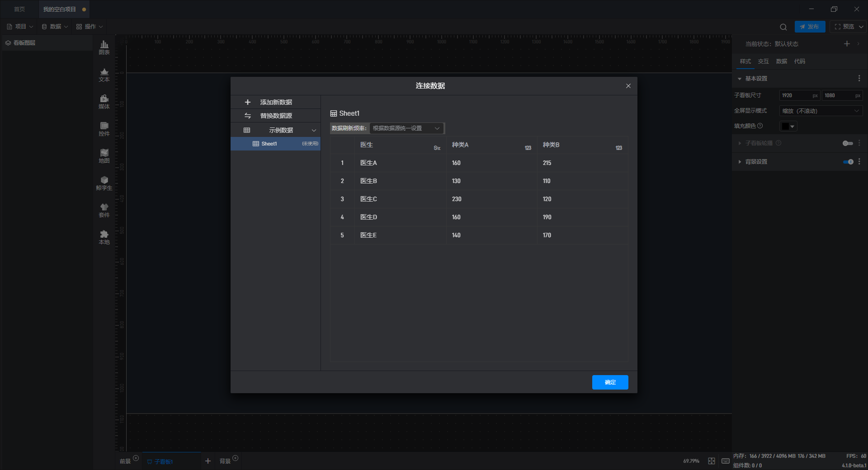The width and height of the screenshot is (868, 470).
Task: Click 添加新数据 in the dialog
Action: 275,102
